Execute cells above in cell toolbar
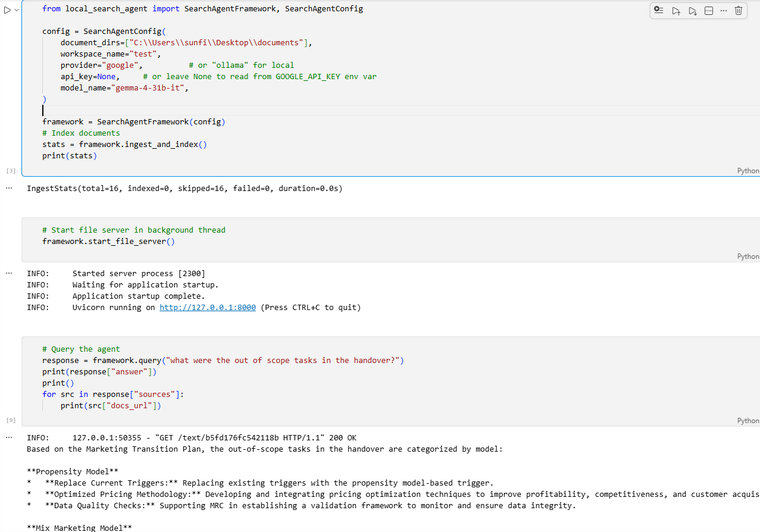 click(x=676, y=10)
